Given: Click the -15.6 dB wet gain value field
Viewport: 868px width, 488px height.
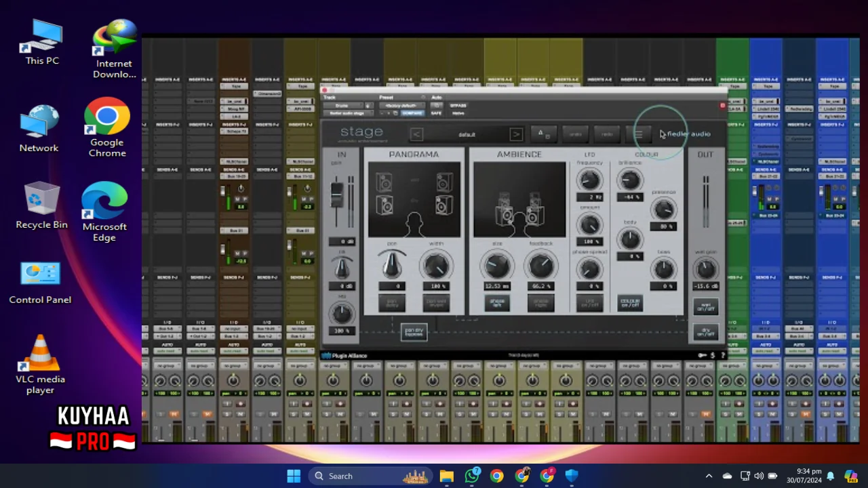Looking at the screenshot, I should tap(706, 286).
